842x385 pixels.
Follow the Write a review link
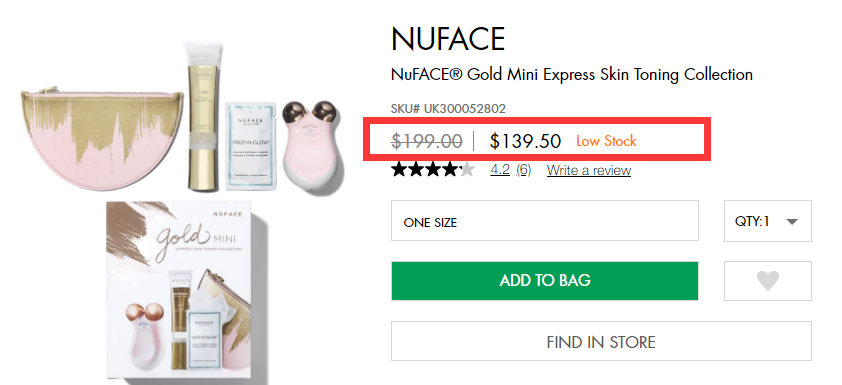(x=589, y=171)
